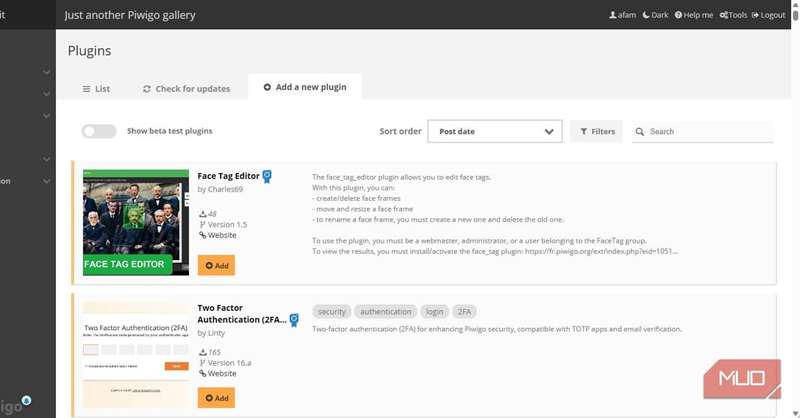Open the Help me link
Viewport: 800px width, 418px height.
coord(679,15)
